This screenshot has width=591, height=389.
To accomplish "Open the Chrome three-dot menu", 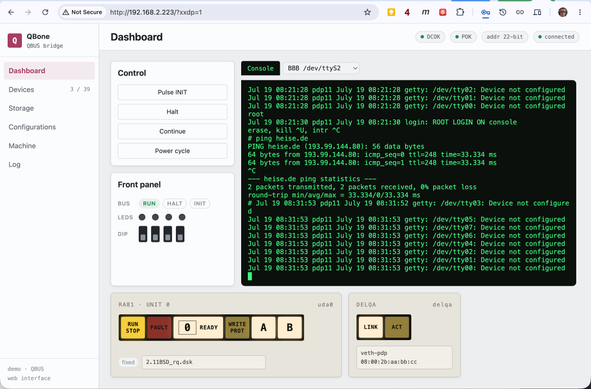I will (580, 12).
